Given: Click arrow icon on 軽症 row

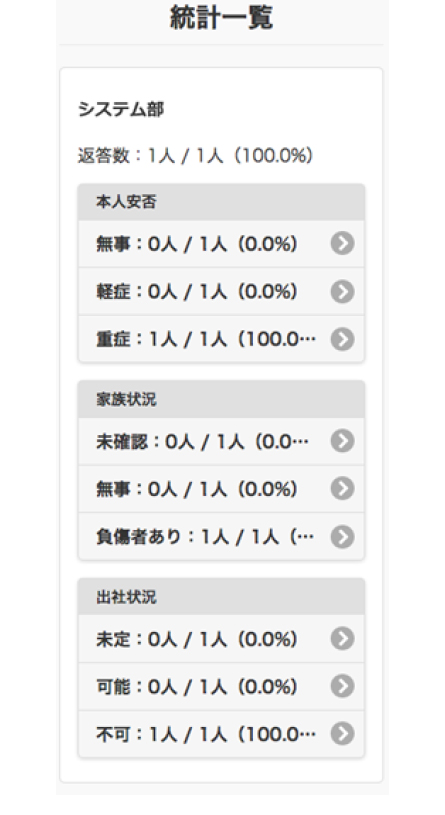Looking at the screenshot, I should 343,292.
